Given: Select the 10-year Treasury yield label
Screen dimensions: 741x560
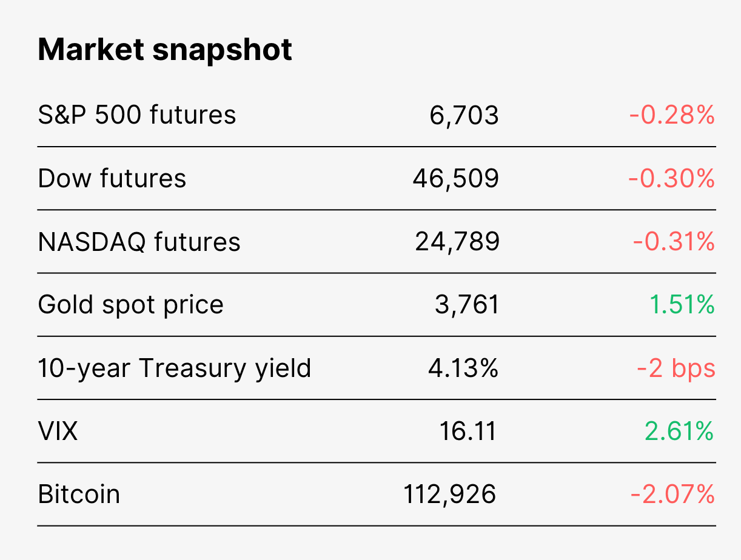Looking at the screenshot, I should (175, 368).
